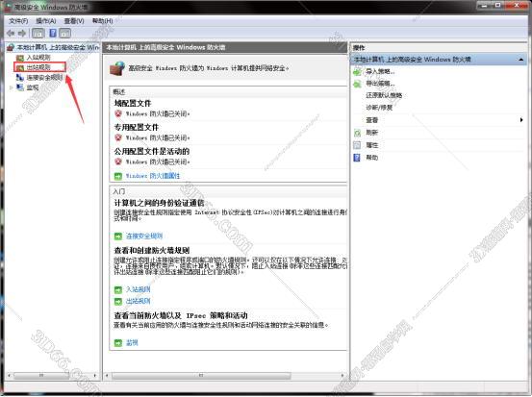Viewport: 532px width, 397px height.
Task: Select 监视 in the left tree
Action: click(33, 87)
